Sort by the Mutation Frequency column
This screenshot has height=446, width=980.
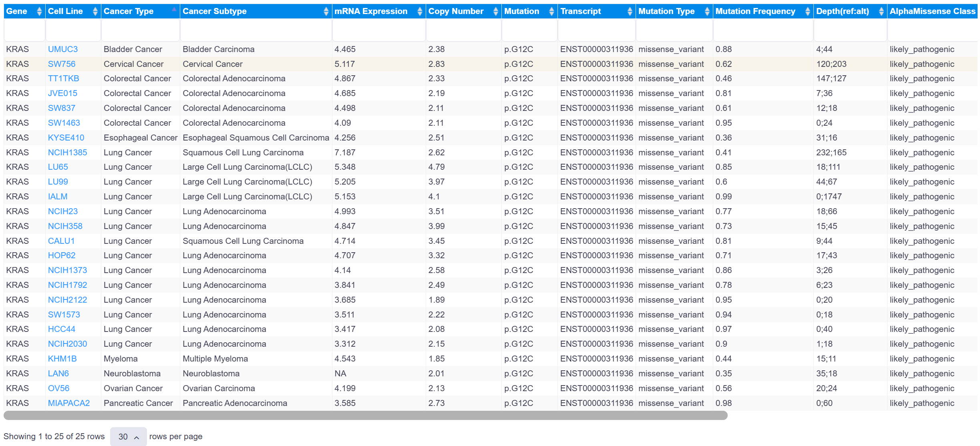tap(807, 12)
